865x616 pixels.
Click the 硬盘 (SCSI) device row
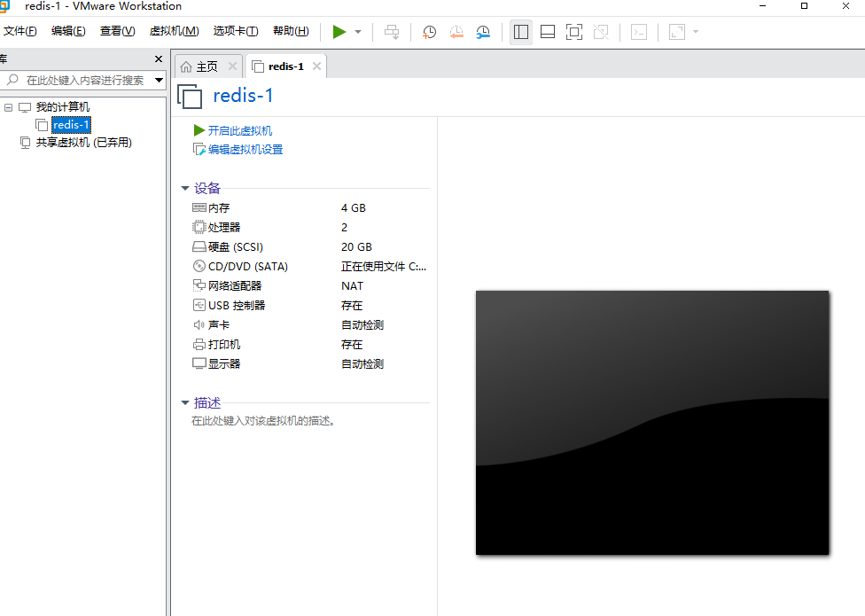pyautogui.click(x=310, y=247)
